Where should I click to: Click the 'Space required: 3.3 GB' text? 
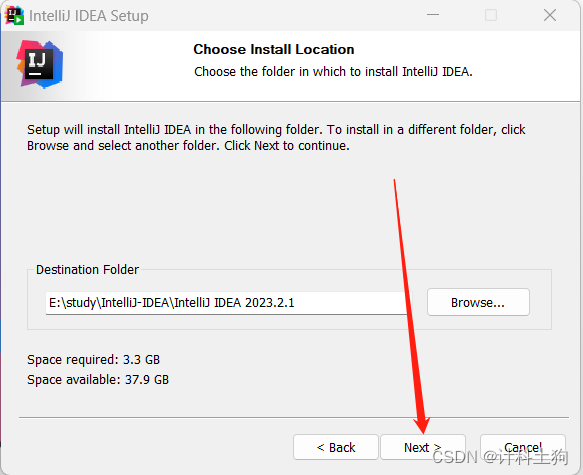pos(93,359)
